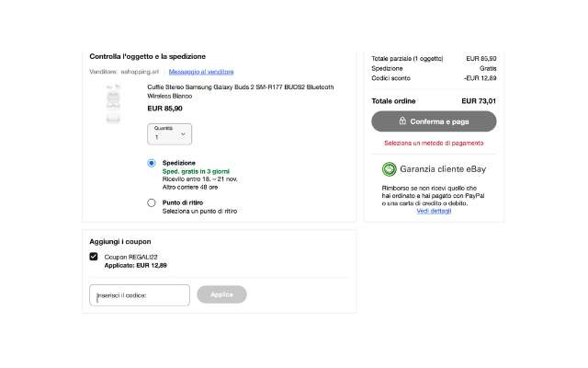
Task: Select the Spedizione radio button
Action: coord(152,163)
